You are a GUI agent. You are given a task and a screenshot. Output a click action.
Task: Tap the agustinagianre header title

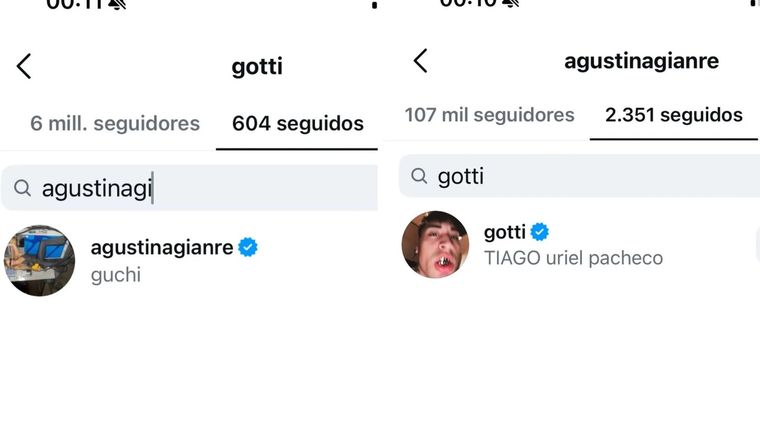click(641, 61)
